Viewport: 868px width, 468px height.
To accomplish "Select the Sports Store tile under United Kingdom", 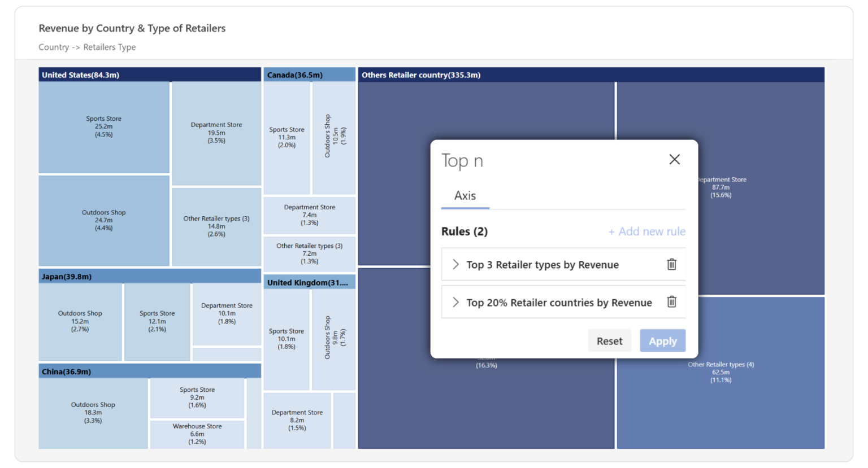I will pyautogui.click(x=287, y=338).
